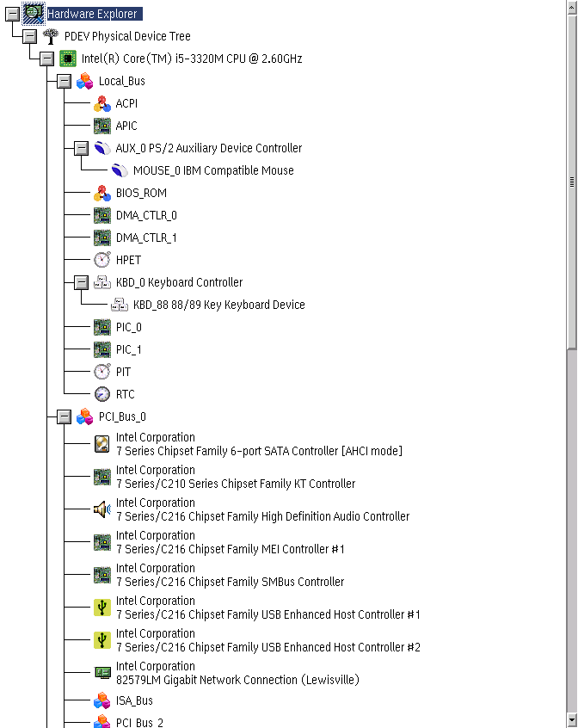Select the HPET label
Screen dimensions: 578x728
click(x=128, y=260)
